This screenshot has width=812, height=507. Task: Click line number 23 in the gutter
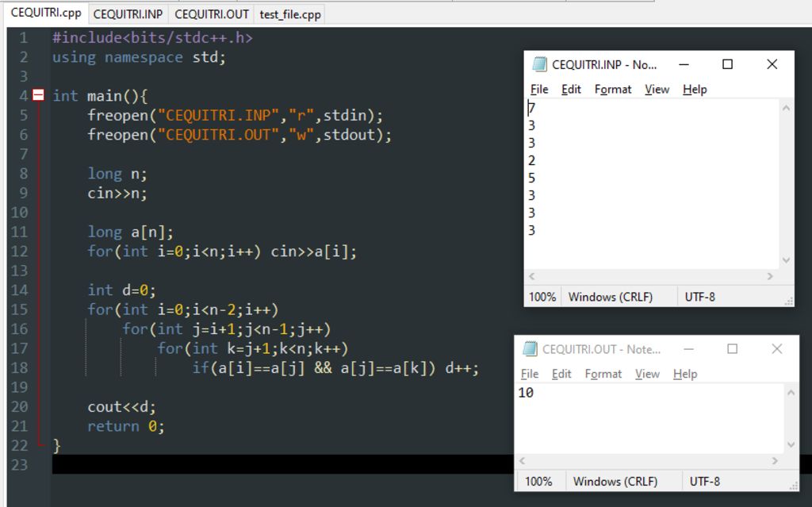pyautogui.click(x=19, y=465)
